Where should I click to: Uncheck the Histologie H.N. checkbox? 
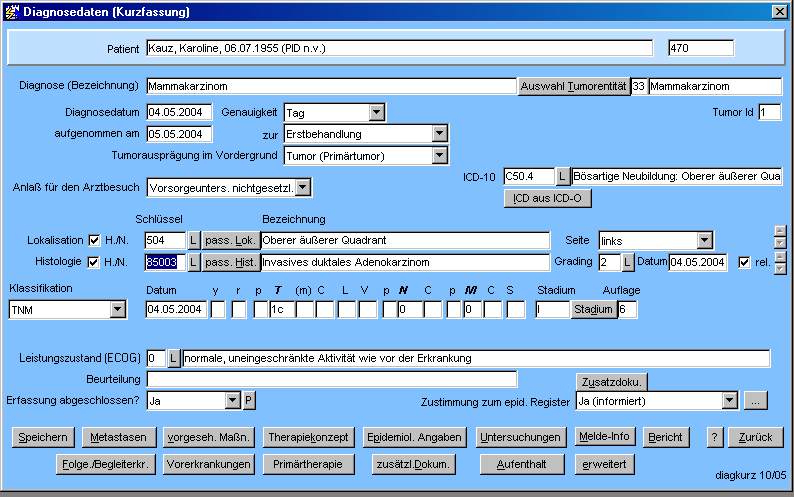[x=95, y=262]
